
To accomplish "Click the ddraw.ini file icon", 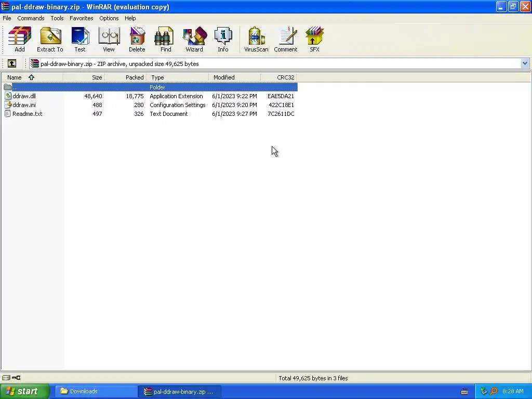I will tap(8, 105).
